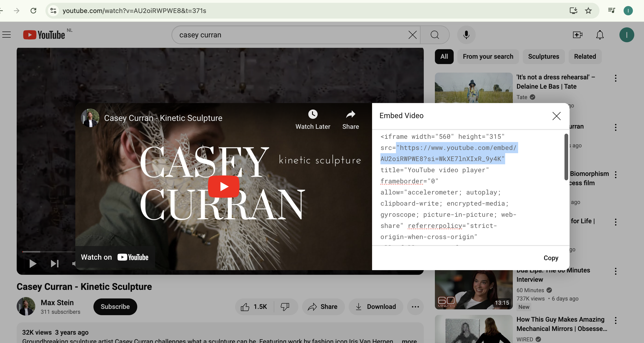Click the Share button below video
644x343 pixels.
pos(323,307)
